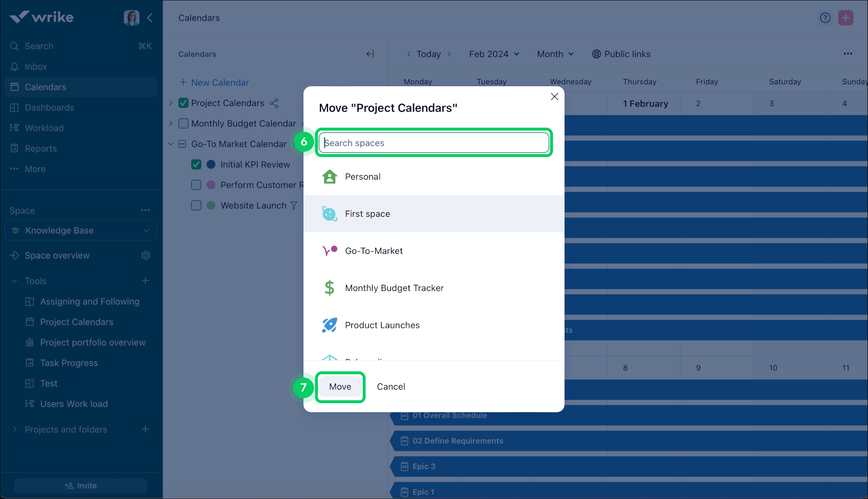Open the Inbox from the sidebar
This screenshot has height=499, width=868.
tap(36, 66)
